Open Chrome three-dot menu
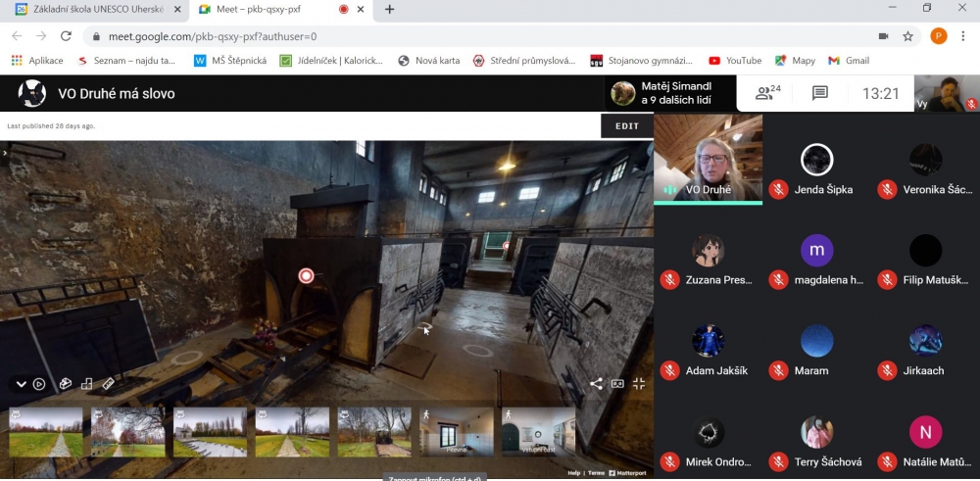The image size is (980, 481). pos(963,36)
